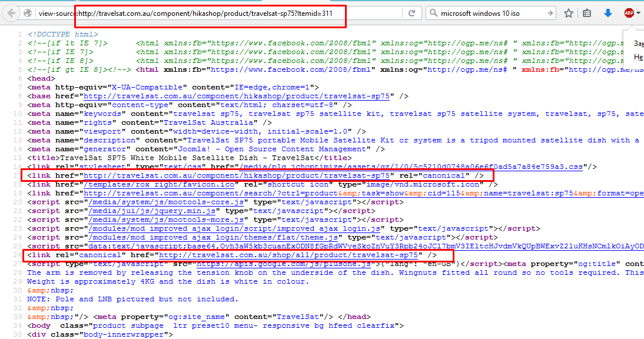This screenshot has height=339, width=644.
Task: Open the shop/all/product canonical link on line 26
Action: click(288, 255)
